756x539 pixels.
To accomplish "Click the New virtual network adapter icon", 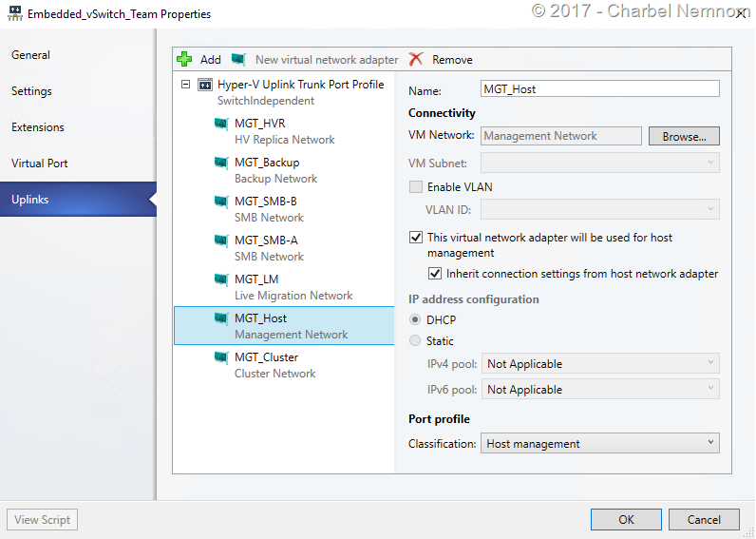I will (238, 59).
